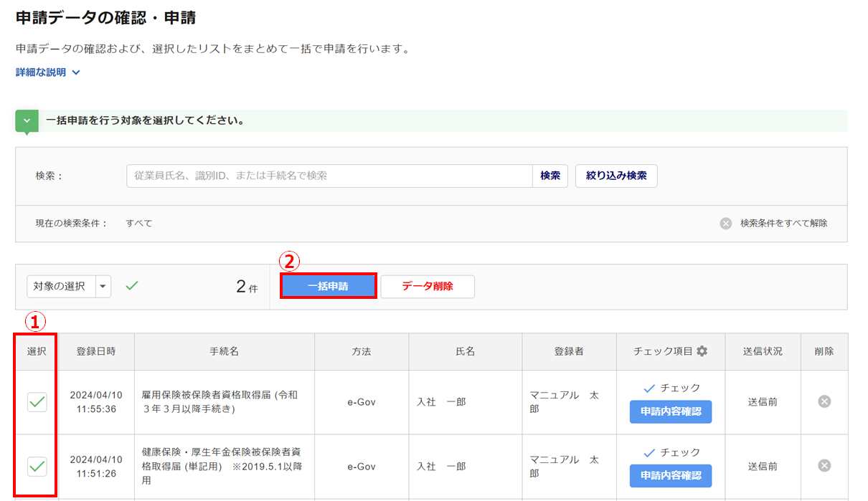The width and height of the screenshot is (868, 501).
Task: Click 送信前 status in the 健康保険 row
Action: tap(763, 467)
